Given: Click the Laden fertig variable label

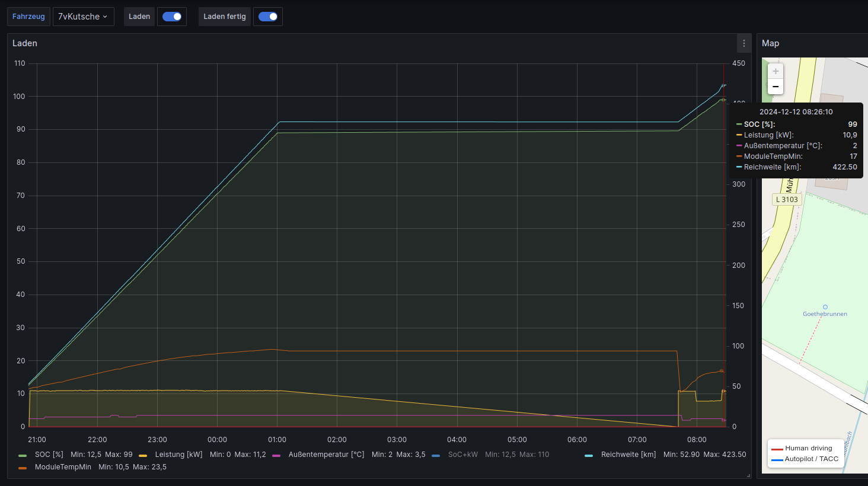Looking at the screenshot, I should [x=225, y=17].
